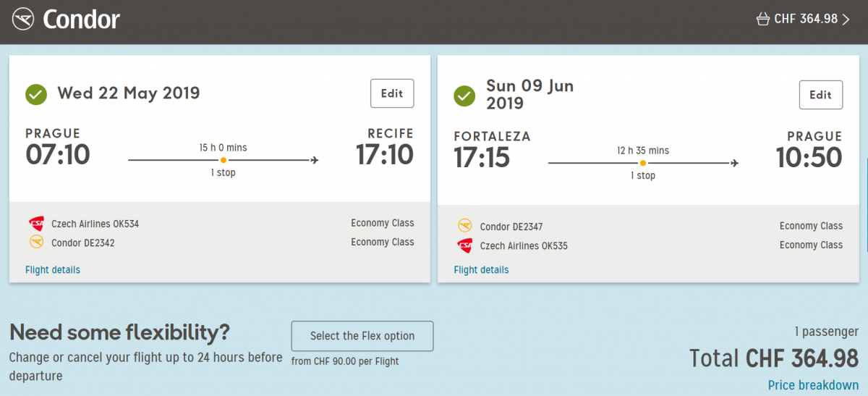Select the Flex option button
This screenshot has width=868, height=396.
[x=362, y=336]
